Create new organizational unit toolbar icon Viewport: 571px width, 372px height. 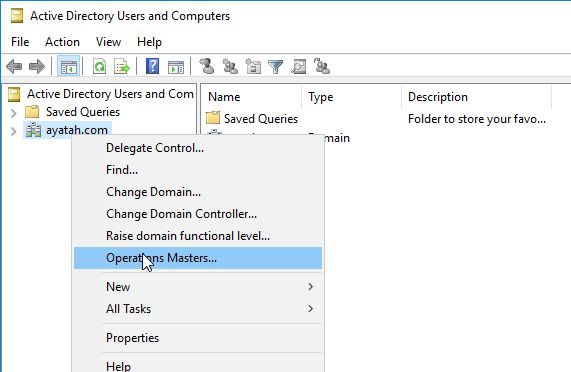(253, 66)
